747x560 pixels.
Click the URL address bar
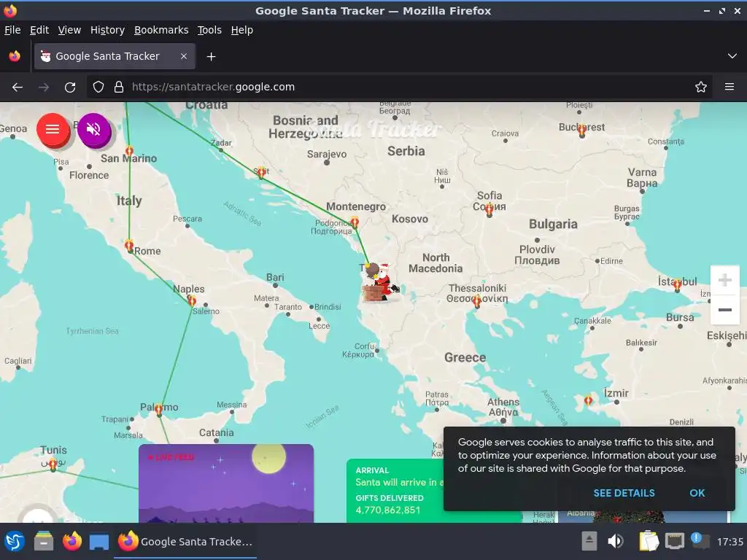point(400,87)
